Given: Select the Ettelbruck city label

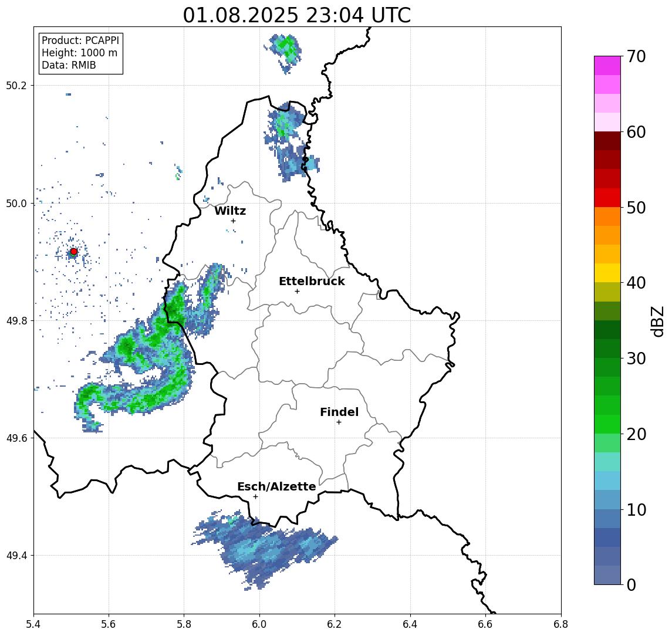Looking at the screenshot, I should point(312,281).
